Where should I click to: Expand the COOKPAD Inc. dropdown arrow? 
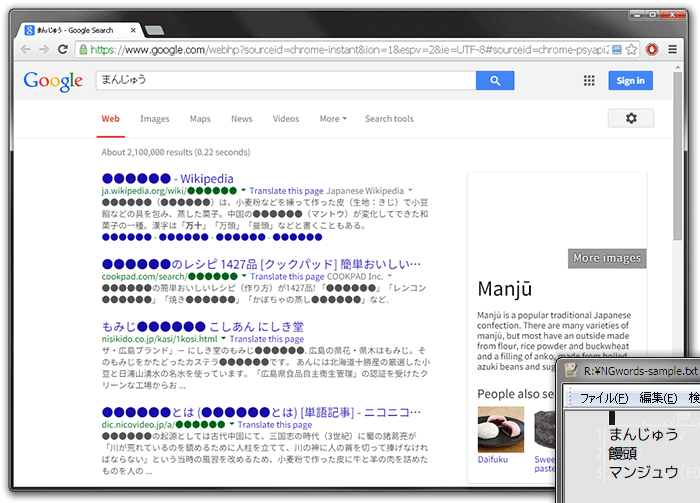pyautogui.click(x=390, y=276)
